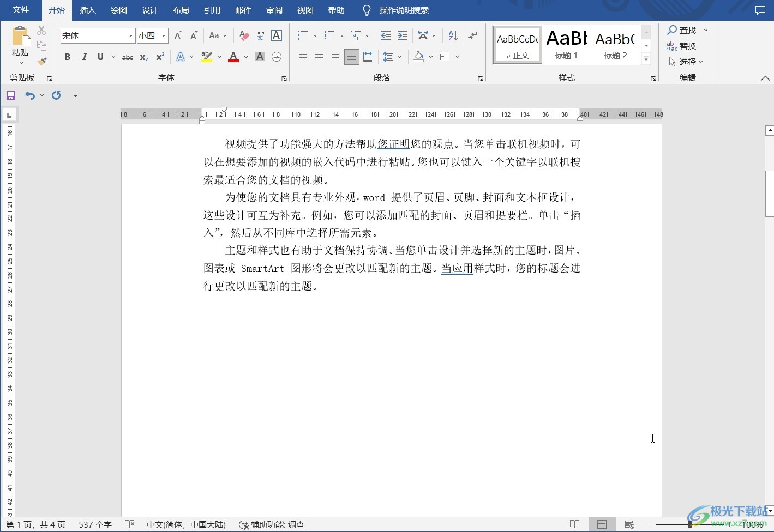
Task: Open the 选择 dropdown in editing group
Action: click(686, 62)
